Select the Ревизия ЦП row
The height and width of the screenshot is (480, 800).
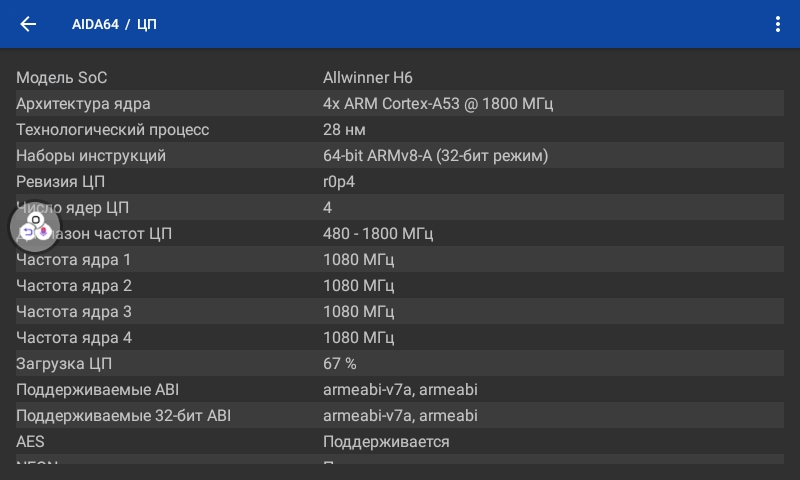[x=400, y=181]
